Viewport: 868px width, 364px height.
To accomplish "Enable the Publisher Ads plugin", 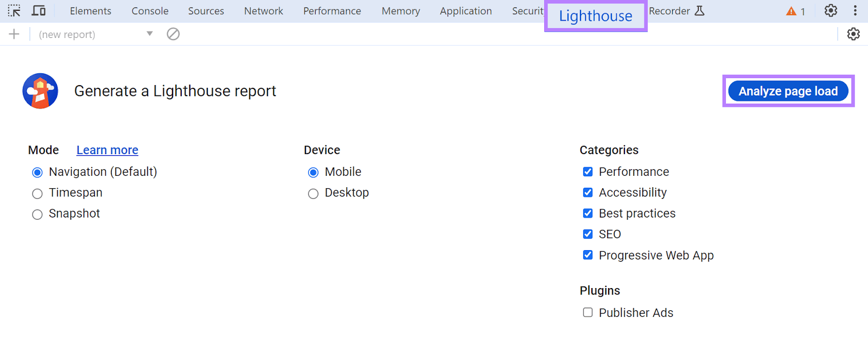I will click(588, 312).
